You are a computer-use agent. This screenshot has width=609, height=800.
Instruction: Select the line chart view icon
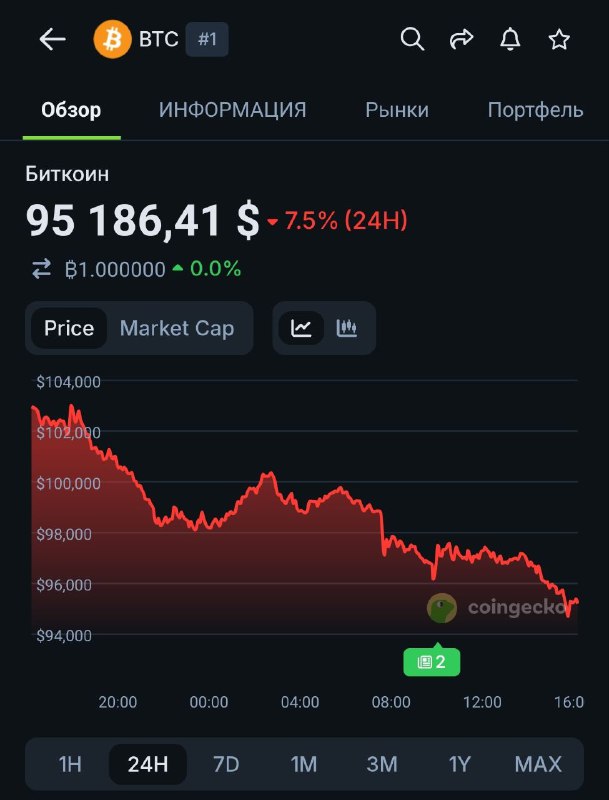302,328
